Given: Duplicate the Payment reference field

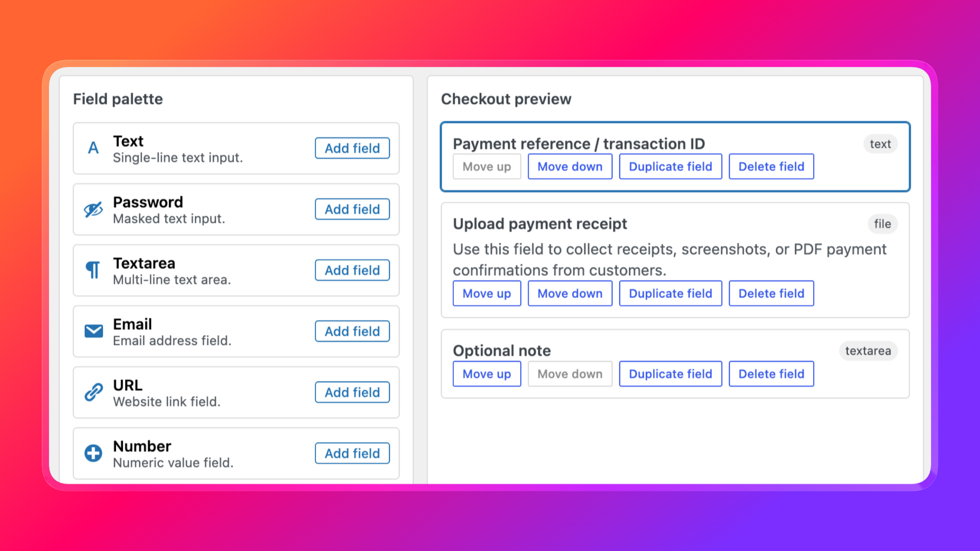Looking at the screenshot, I should 671,166.
